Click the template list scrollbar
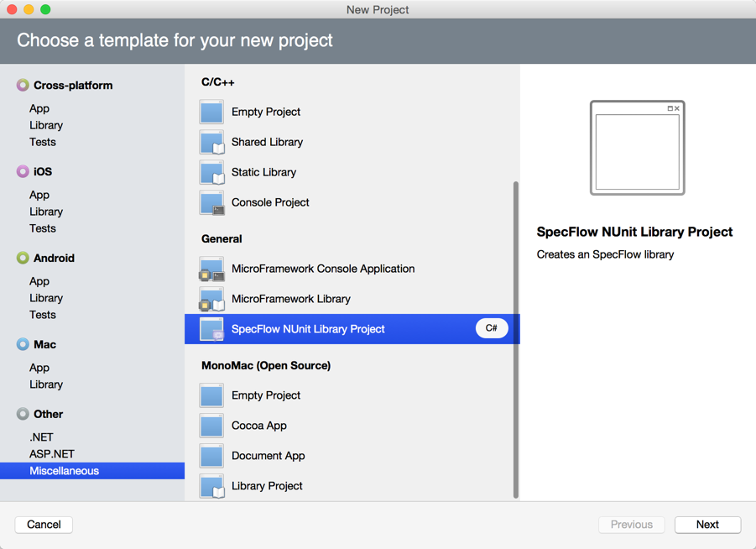This screenshot has width=756, height=549. coord(515,340)
